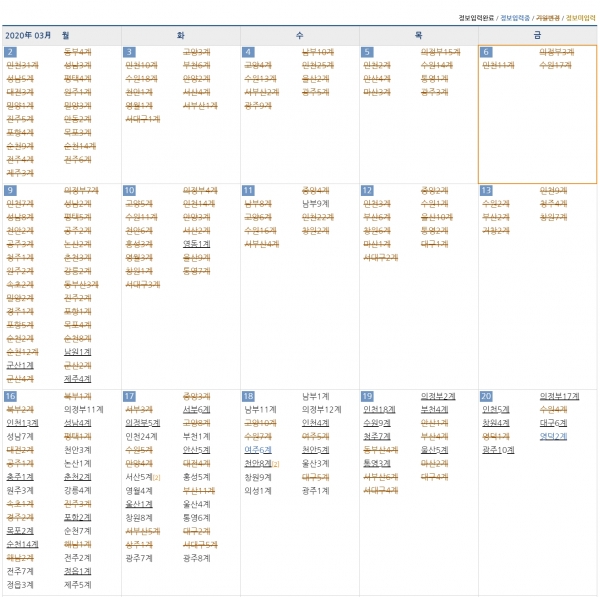600x597 pixels.
Task: Open the date 13 day badge
Action: [487, 190]
